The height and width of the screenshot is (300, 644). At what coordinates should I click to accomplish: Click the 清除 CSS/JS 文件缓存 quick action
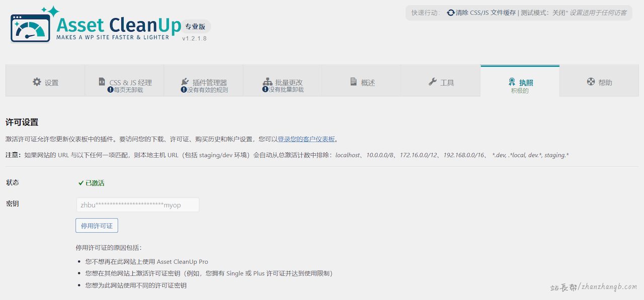coord(486,13)
